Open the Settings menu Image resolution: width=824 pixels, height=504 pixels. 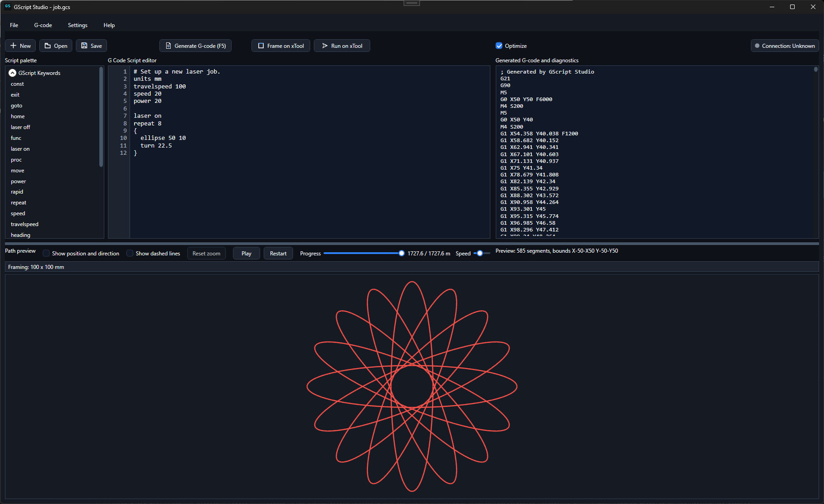pyautogui.click(x=78, y=25)
